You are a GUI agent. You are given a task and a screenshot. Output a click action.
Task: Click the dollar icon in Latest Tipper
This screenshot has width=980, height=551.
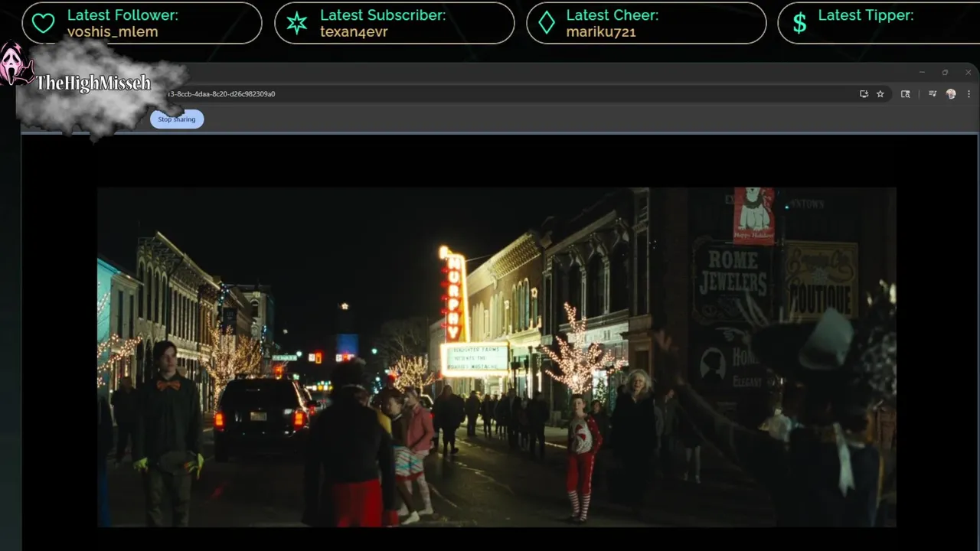[x=799, y=24]
